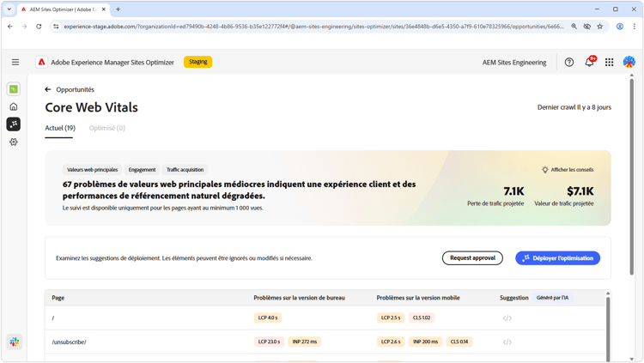Click the browser address bar URL
644x363 pixels.
[313, 27]
